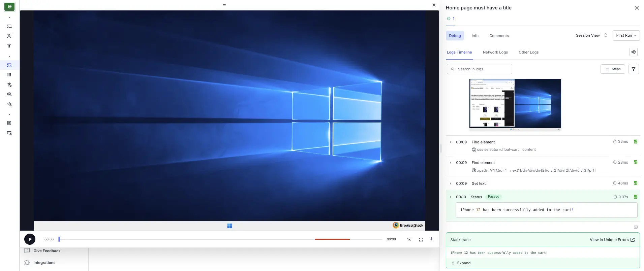
Task: Open the accessibility automation sidebar icon
Action: [x=9, y=84]
